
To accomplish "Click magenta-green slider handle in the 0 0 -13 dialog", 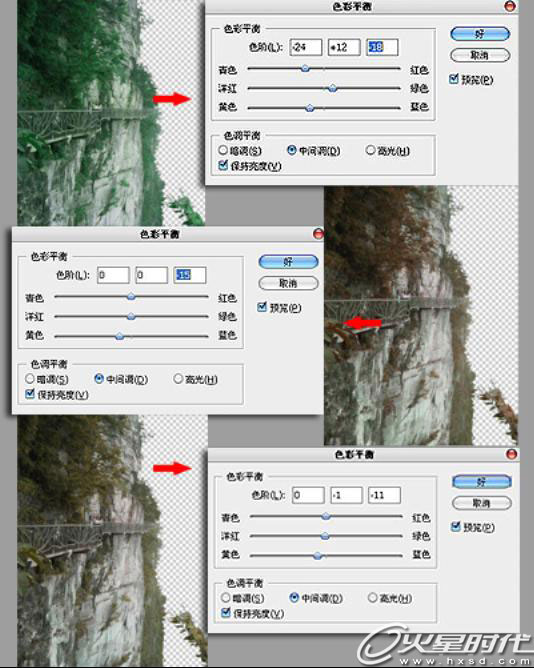I will (x=131, y=317).
